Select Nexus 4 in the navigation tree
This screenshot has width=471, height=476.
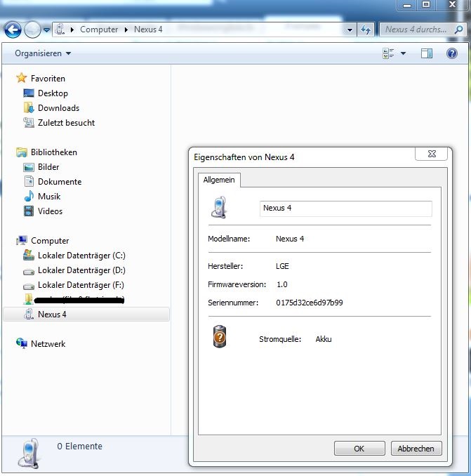click(x=52, y=315)
